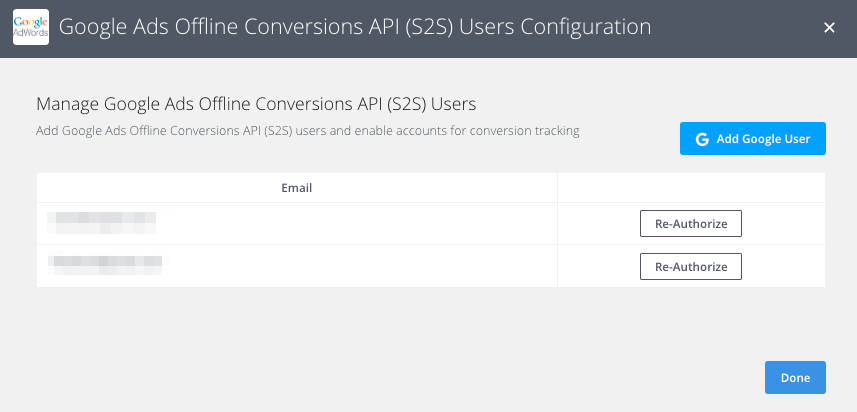This screenshot has height=412, width=857.
Task: Click the Manage Google Ads Users heading
Action: click(256, 104)
